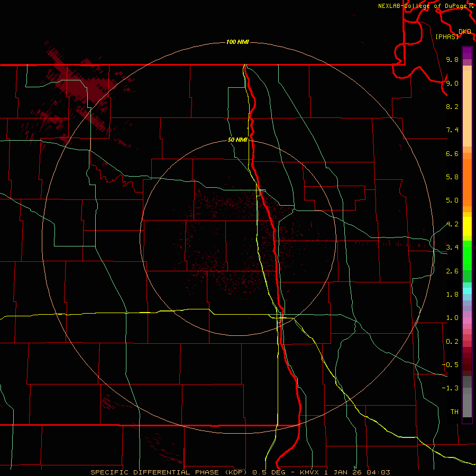Click the 100 NMI range ring label
This screenshot has height=476, width=476.
coord(237,42)
